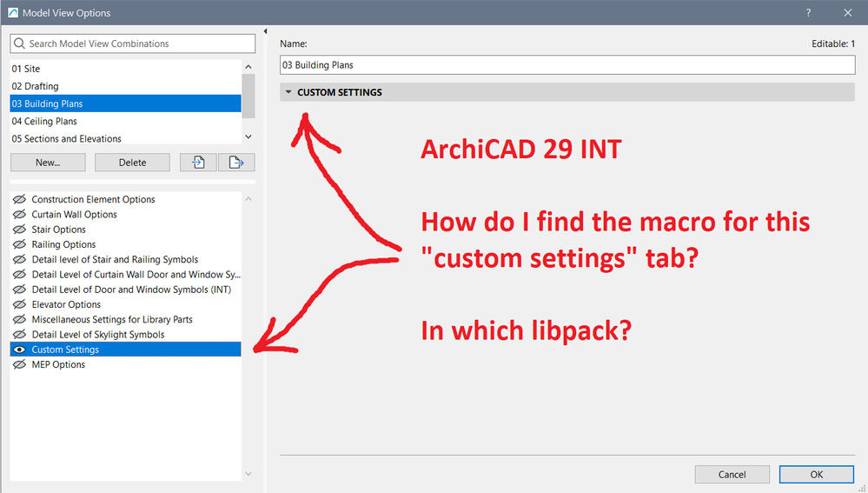Toggle eye for Curtain Wall Door and Window detail
868x493 pixels.
19,274
